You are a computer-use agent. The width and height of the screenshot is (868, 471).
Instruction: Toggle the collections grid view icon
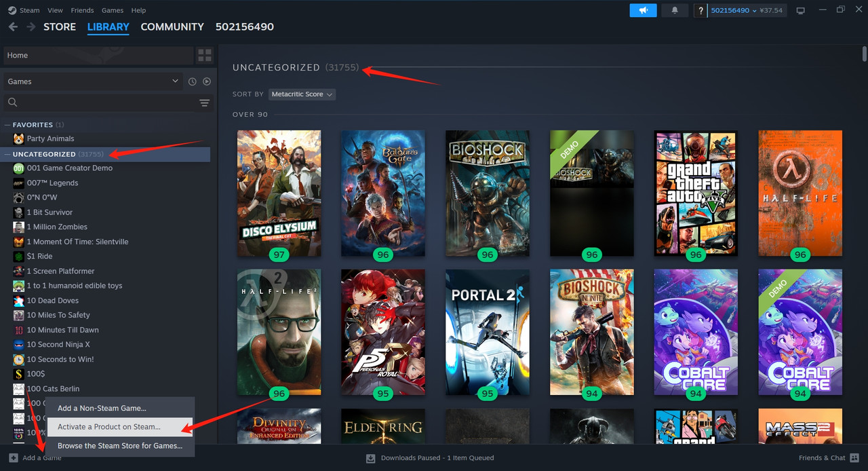click(x=204, y=56)
